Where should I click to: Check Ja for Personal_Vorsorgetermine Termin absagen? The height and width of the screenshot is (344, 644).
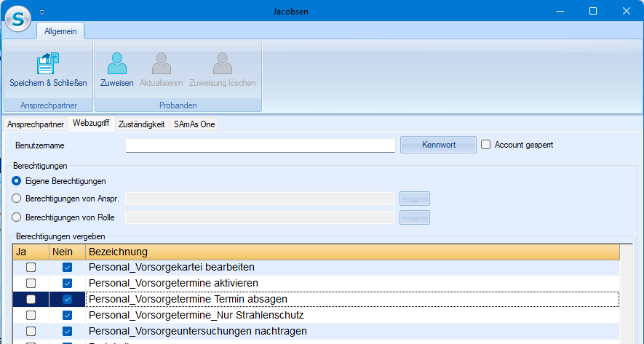pyautogui.click(x=31, y=300)
